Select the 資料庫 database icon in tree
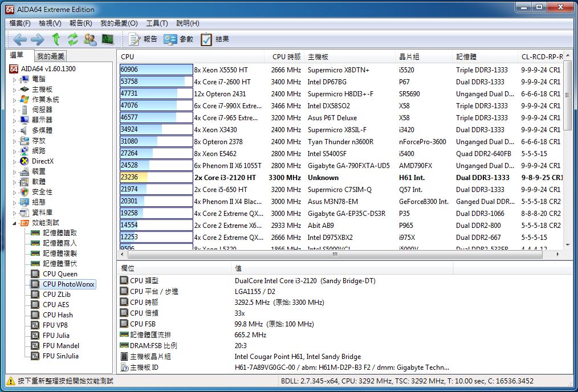The height and width of the screenshot is (392, 578). click(x=25, y=213)
